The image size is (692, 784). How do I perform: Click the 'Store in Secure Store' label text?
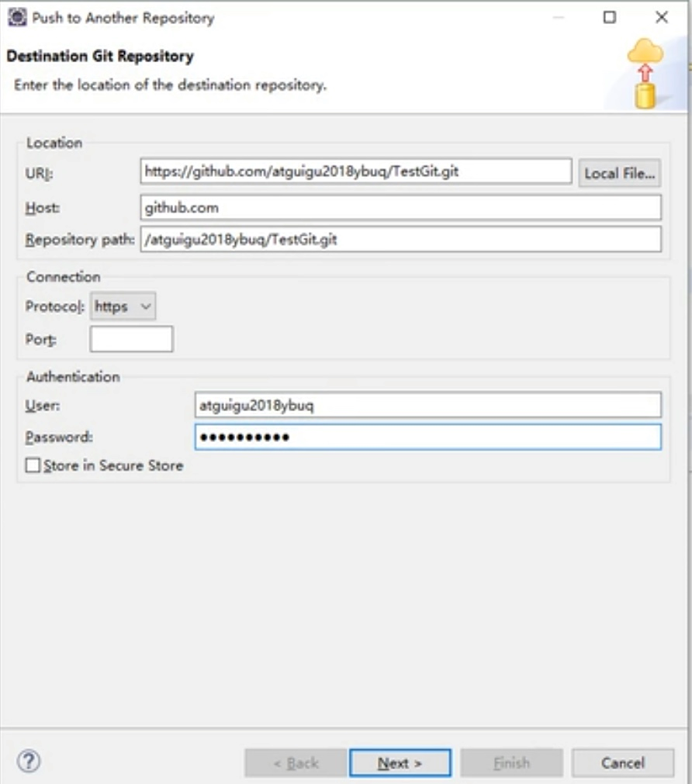[x=113, y=465]
